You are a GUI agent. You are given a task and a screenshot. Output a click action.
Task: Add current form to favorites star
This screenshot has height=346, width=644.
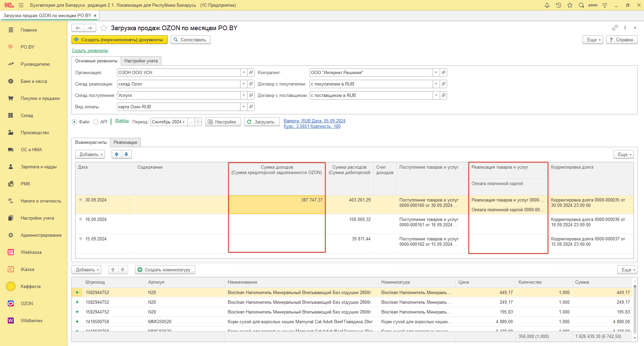[x=104, y=28]
